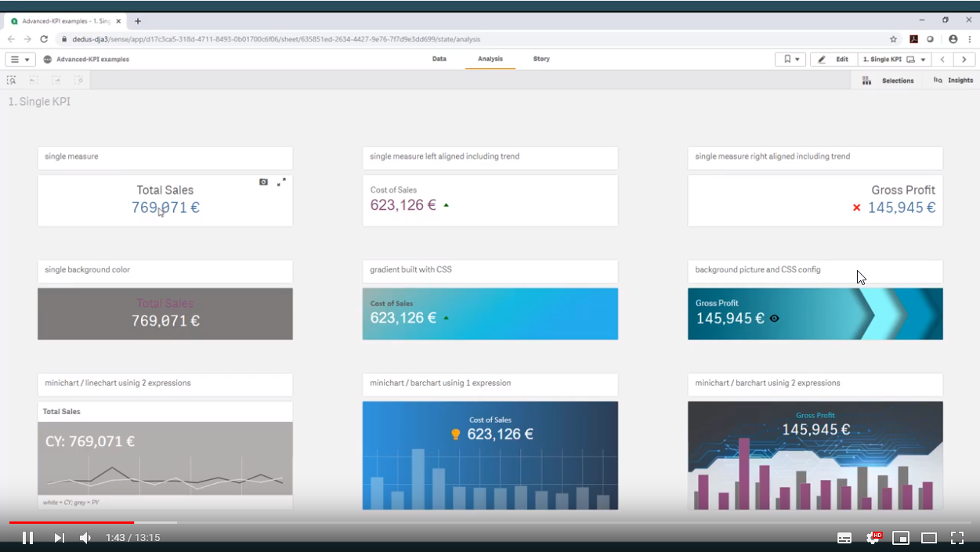Open the smart search tool
Viewport: 980px width, 552px height.
click(x=11, y=80)
